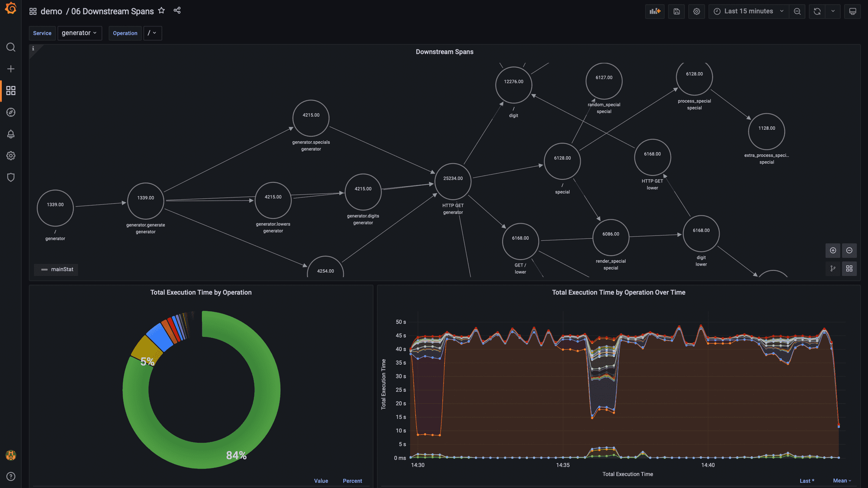
Task: Click the share/export icon near title
Action: [x=177, y=11]
